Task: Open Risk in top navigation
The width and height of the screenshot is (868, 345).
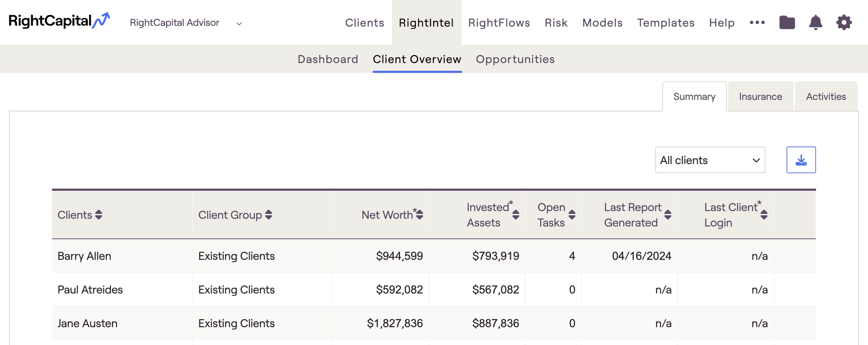Action: pyautogui.click(x=556, y=23)
